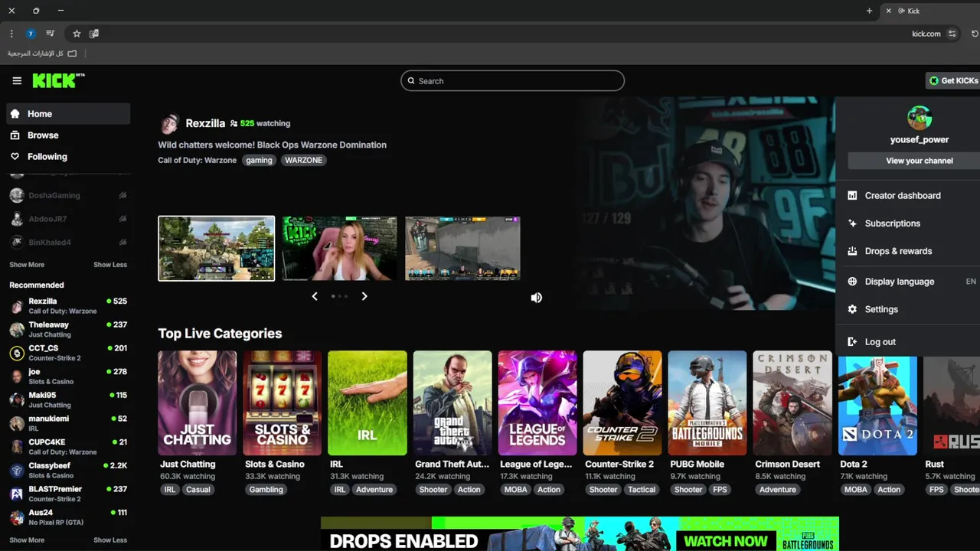
Task: Click the offline icon beside DoshaGaming
Action: tap(122, 195)
